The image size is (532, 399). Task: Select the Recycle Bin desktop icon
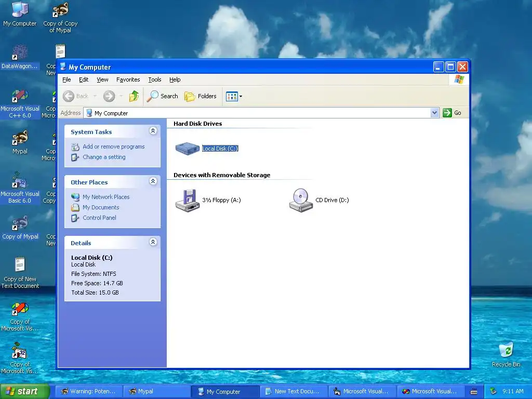[506, 354]
